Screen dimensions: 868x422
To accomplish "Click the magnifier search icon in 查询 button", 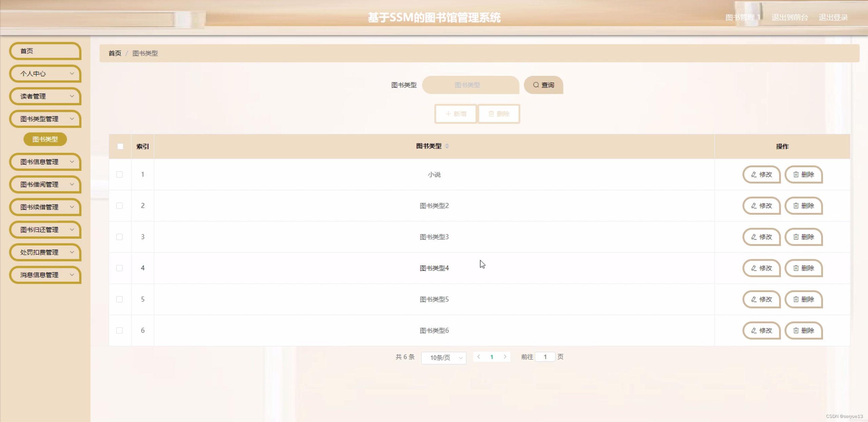I will 535,85.
